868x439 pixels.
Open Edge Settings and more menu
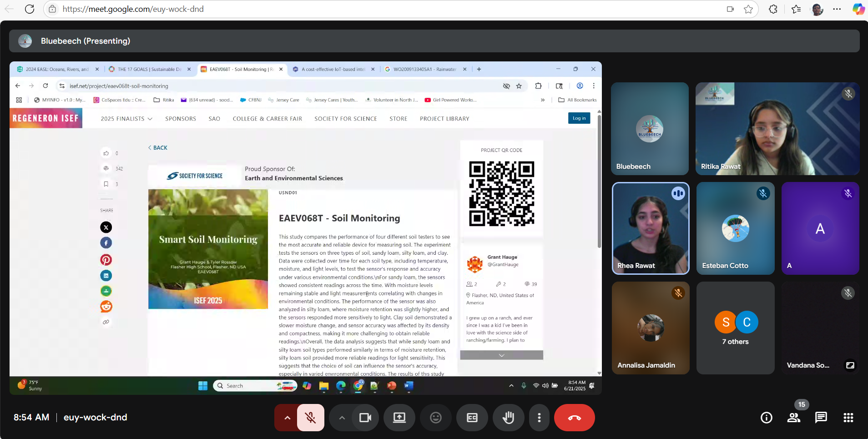pyautogui.click(x=837, y=9)
